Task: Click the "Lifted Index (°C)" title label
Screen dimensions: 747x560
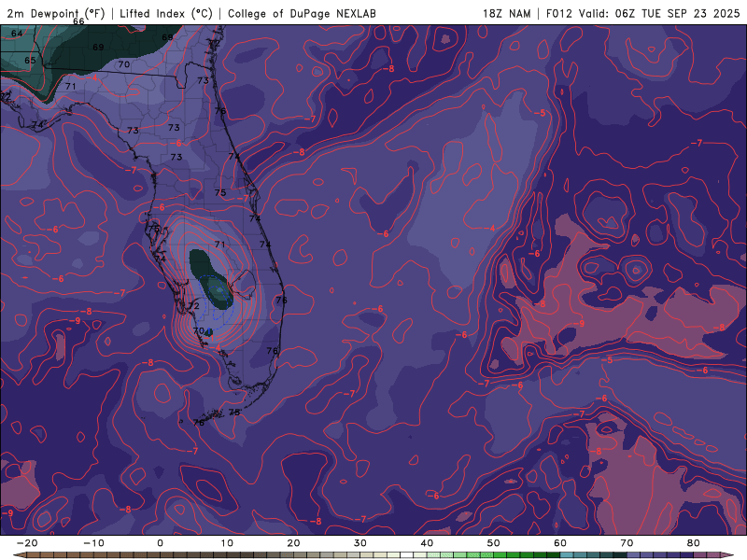Action: tap(166, 14)
